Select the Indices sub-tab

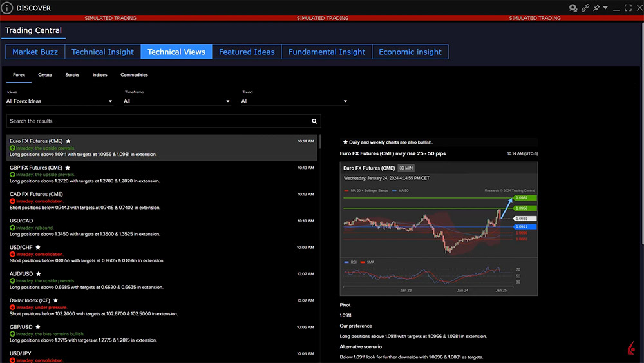click(100, 75)
